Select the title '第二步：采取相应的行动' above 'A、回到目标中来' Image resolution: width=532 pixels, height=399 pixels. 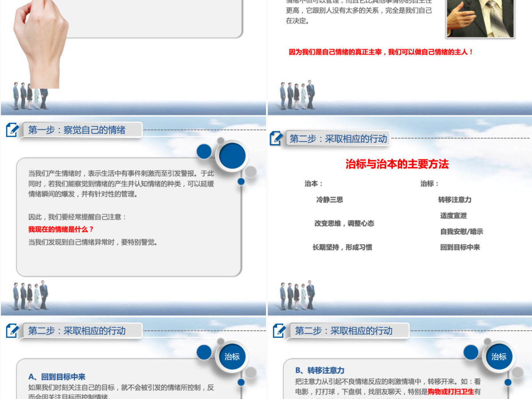pyautogui.click(x=77, y=330)
